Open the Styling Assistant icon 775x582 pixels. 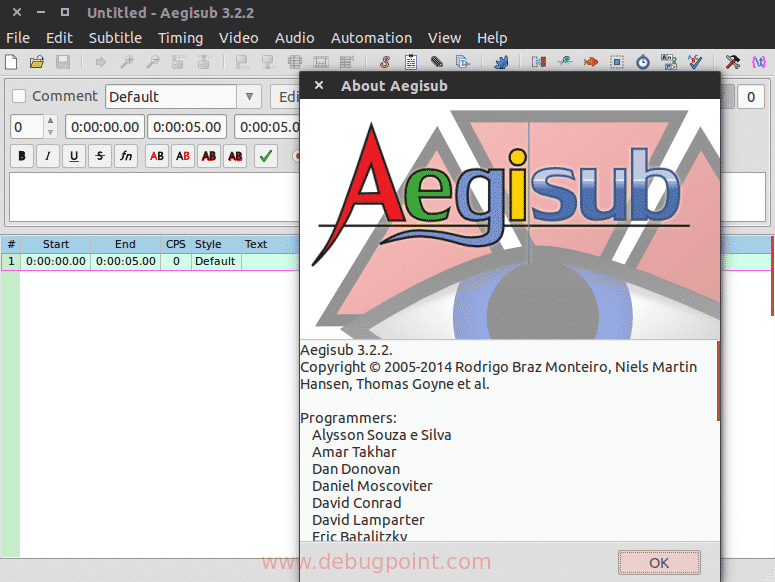564,62
